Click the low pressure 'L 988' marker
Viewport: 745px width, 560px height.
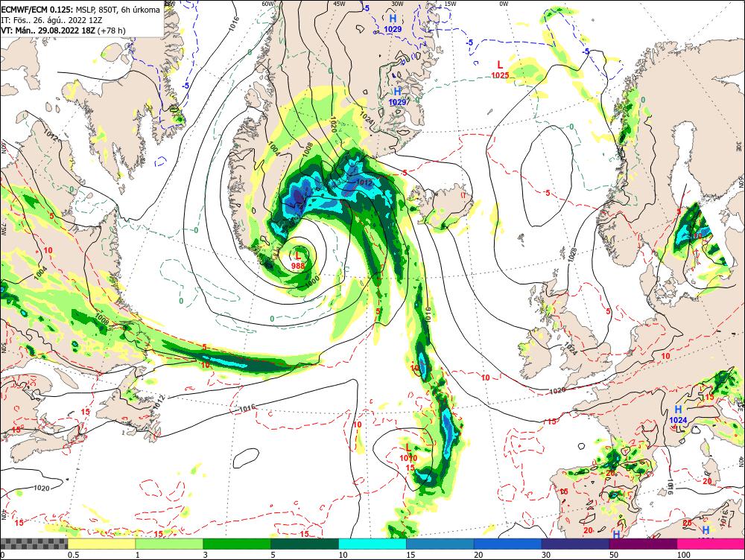point(298,261)
